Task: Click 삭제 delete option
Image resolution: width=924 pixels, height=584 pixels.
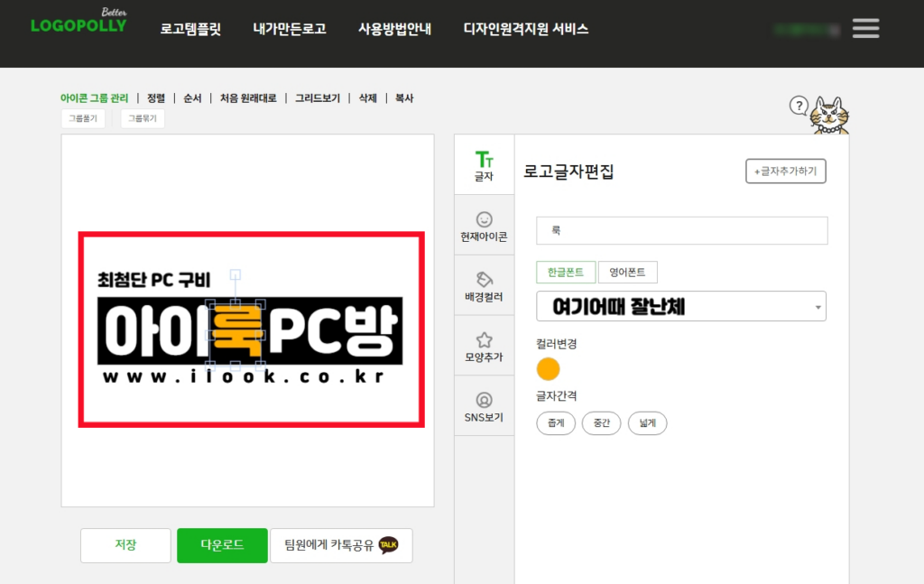Action: (x=368, y=97)
